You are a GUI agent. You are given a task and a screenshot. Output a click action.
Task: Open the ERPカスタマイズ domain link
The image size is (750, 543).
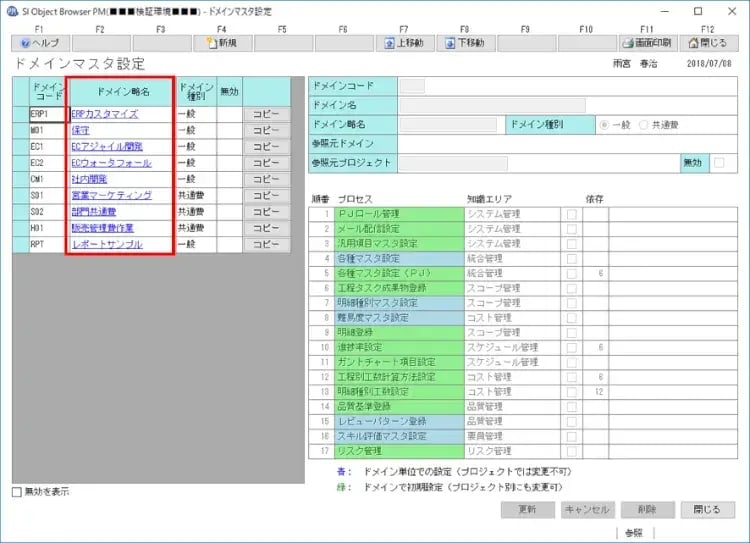[x=103, y=115]
